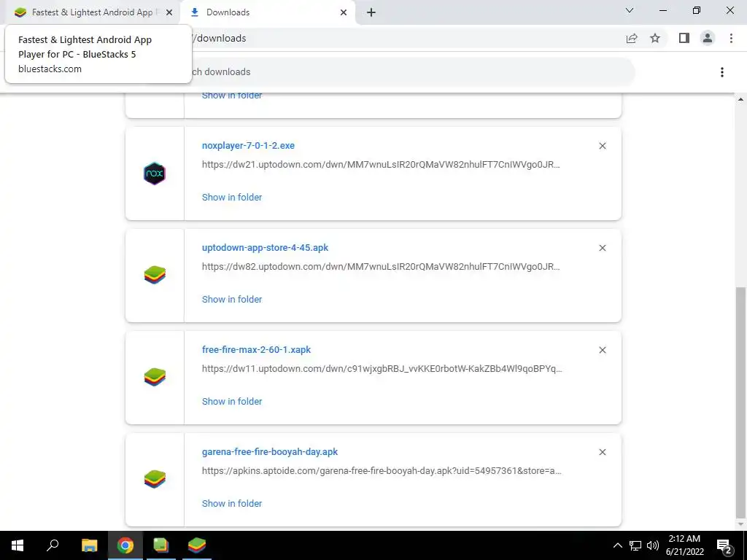Click the address bar showing /downloads
747x560 pixels.
(x=405, y=38)
